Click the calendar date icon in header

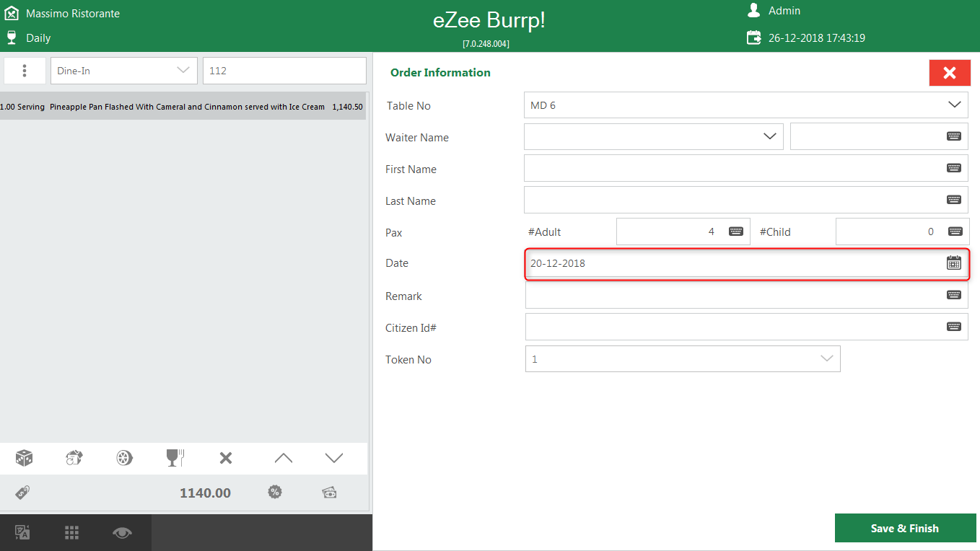753,38
